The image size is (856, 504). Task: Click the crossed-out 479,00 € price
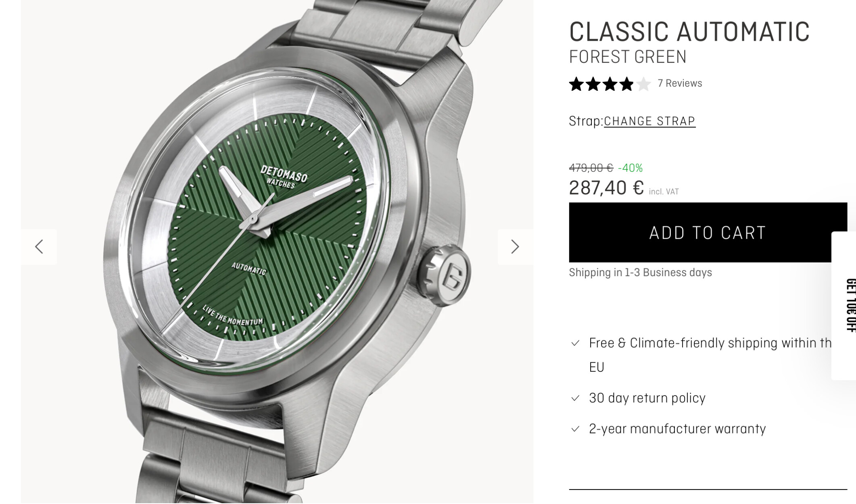tap(591, 168)
